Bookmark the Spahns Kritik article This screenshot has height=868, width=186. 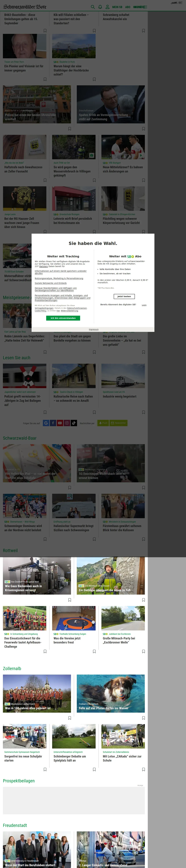[143, 129]
